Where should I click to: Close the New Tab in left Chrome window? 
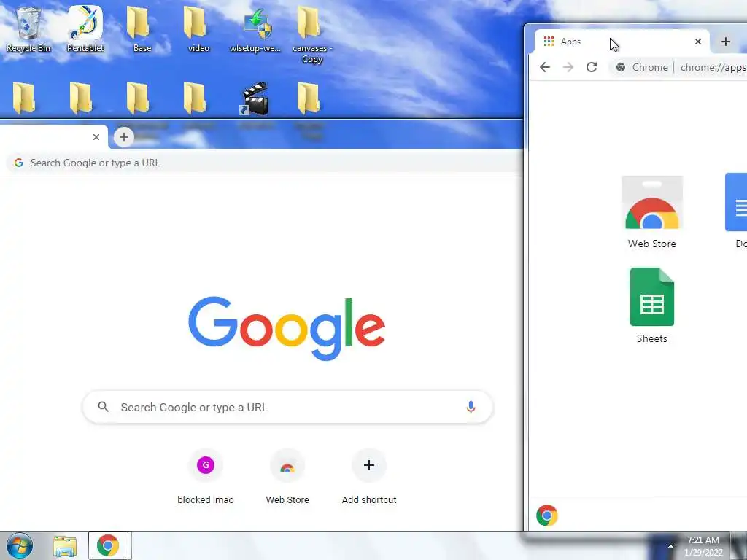(x=96, y=137)
